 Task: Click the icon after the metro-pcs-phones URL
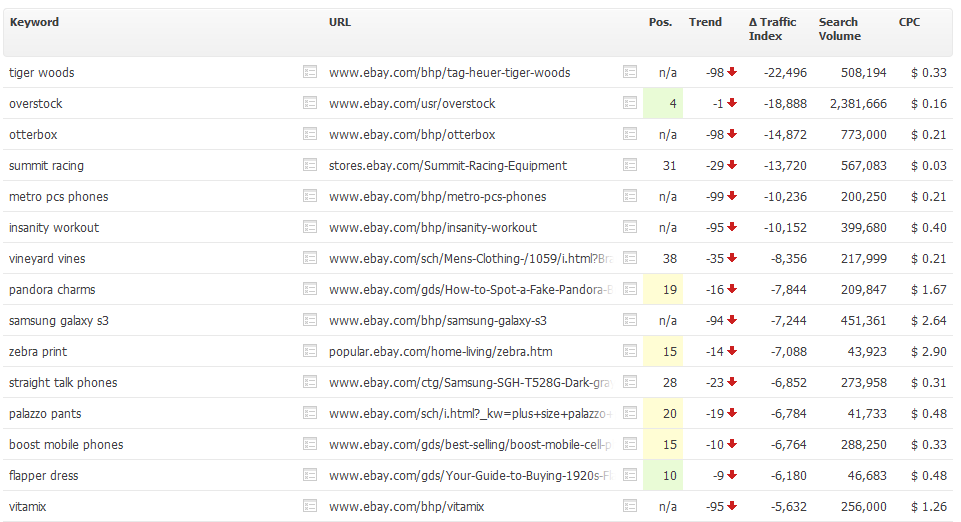(x=629, y=196)
